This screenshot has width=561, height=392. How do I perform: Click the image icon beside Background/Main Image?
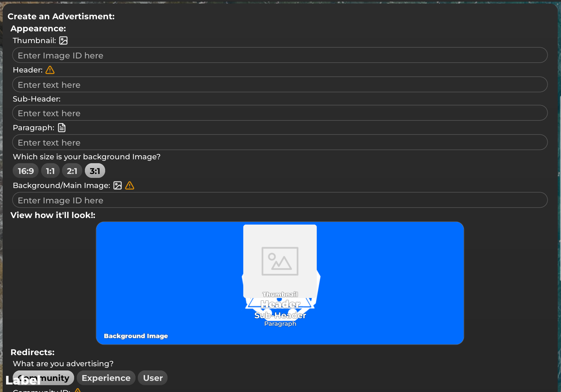[x=118, y=185]
